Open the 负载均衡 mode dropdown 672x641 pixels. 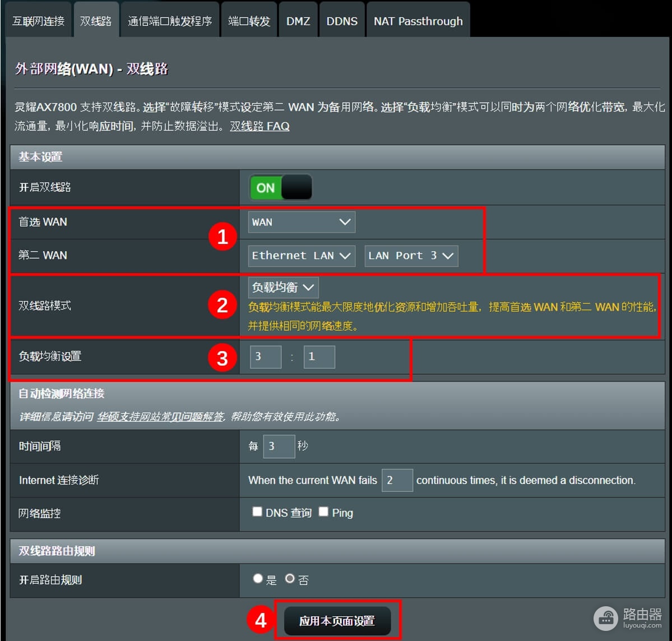point(283,287)
